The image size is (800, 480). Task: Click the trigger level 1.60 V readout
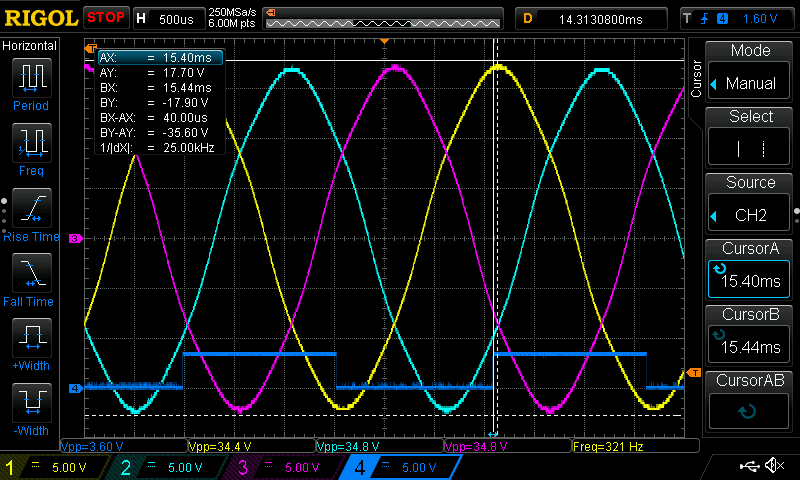point(760,19)
